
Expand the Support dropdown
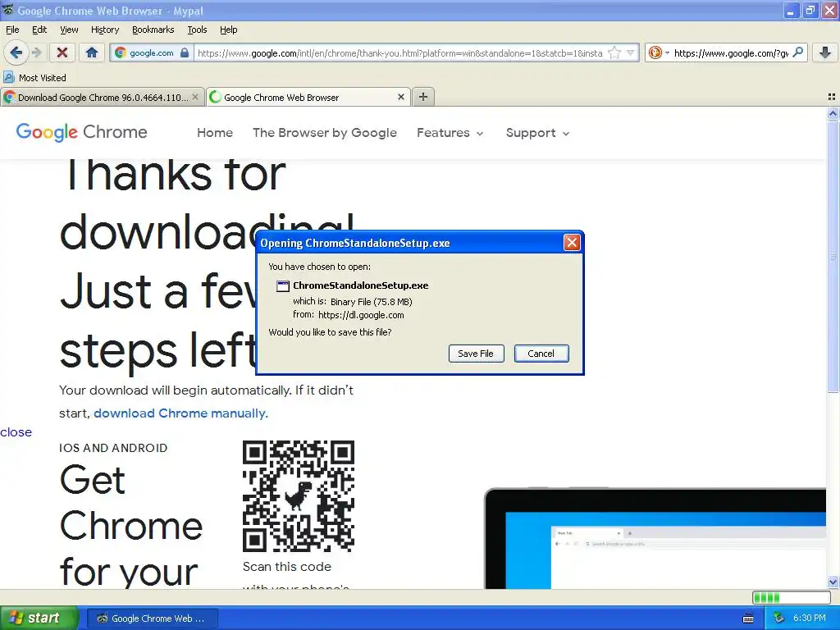coord(538,133)
